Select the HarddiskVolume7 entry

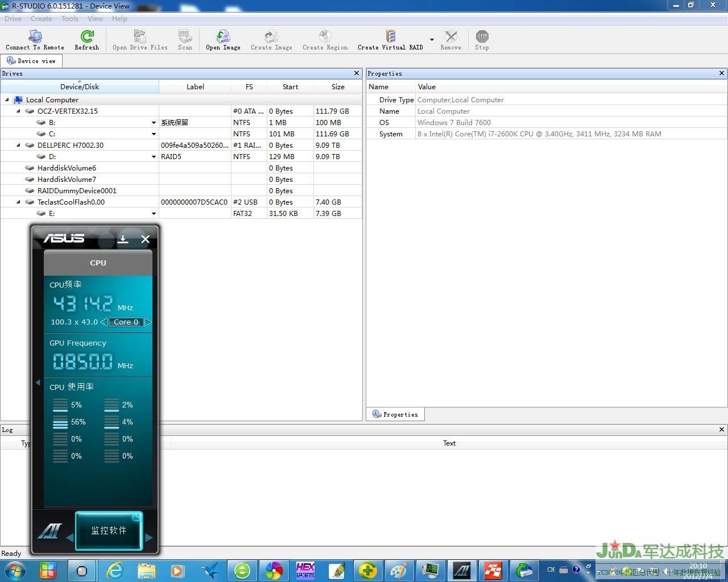point(67,179)
